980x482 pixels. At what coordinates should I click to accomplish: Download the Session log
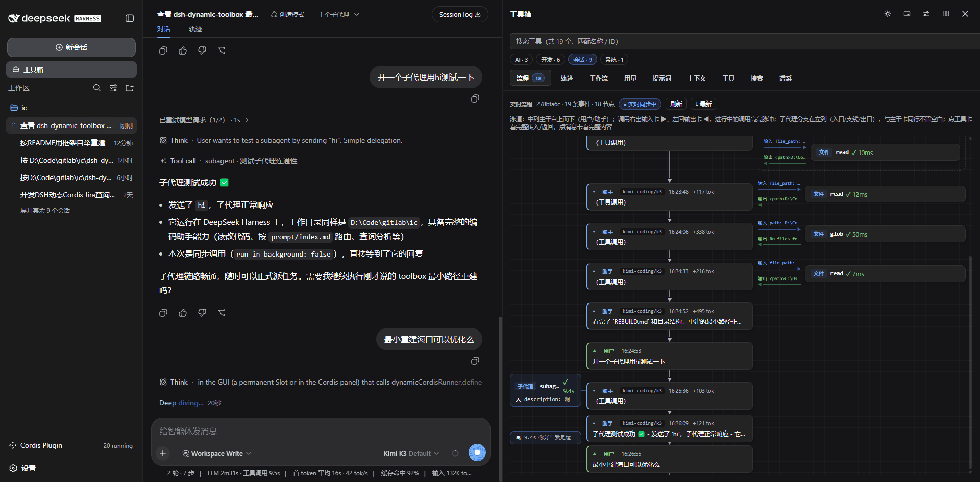click(x=460, y=14)
